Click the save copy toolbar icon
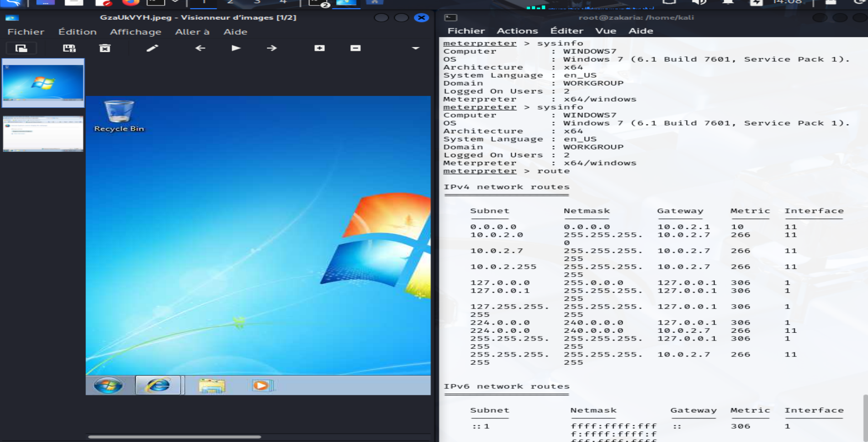 pyautogui.click(x=69, y=48)
